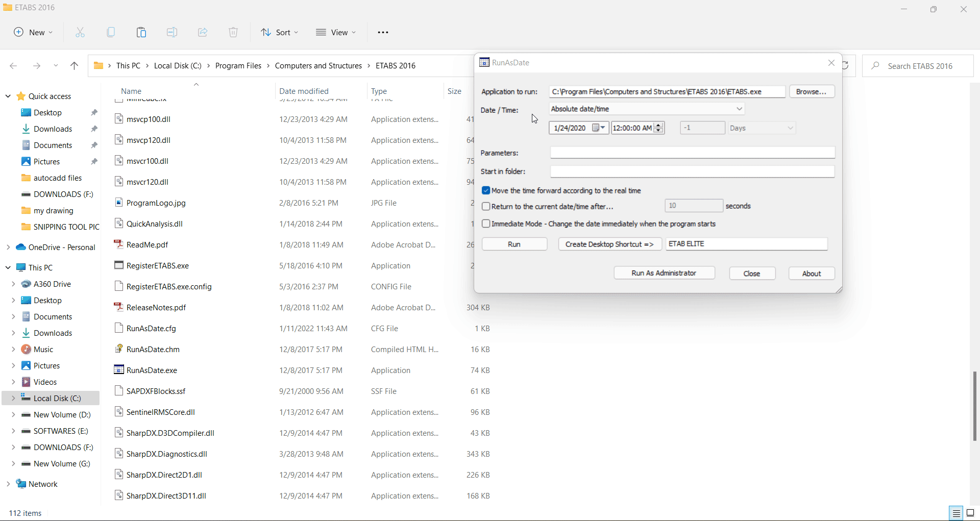
Task: Expand the OneDrive - Personal node
Action: pos(8,247)
